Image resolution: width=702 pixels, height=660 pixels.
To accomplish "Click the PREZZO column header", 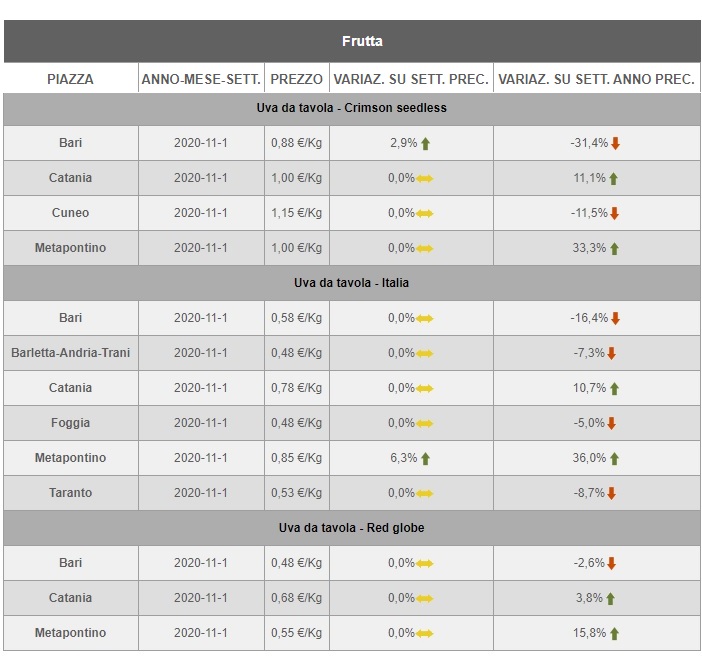I will pyautogui.click(x=297, y=79).
